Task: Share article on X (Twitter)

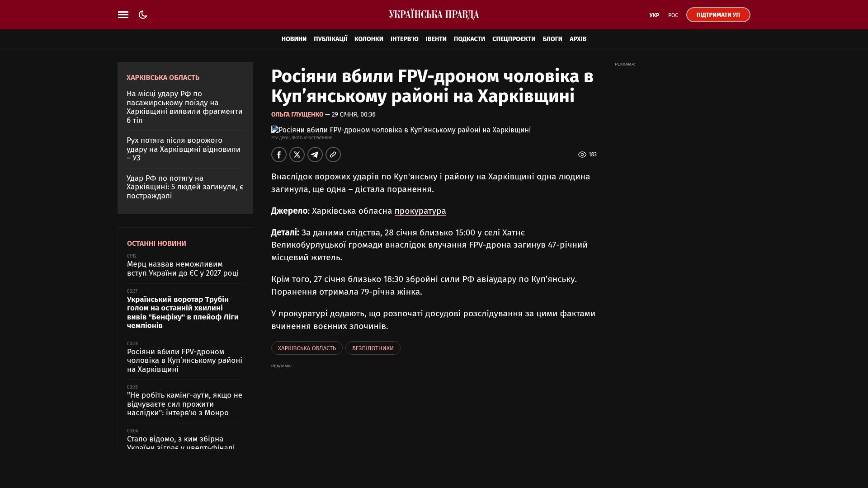Action: tap(297, 155)
